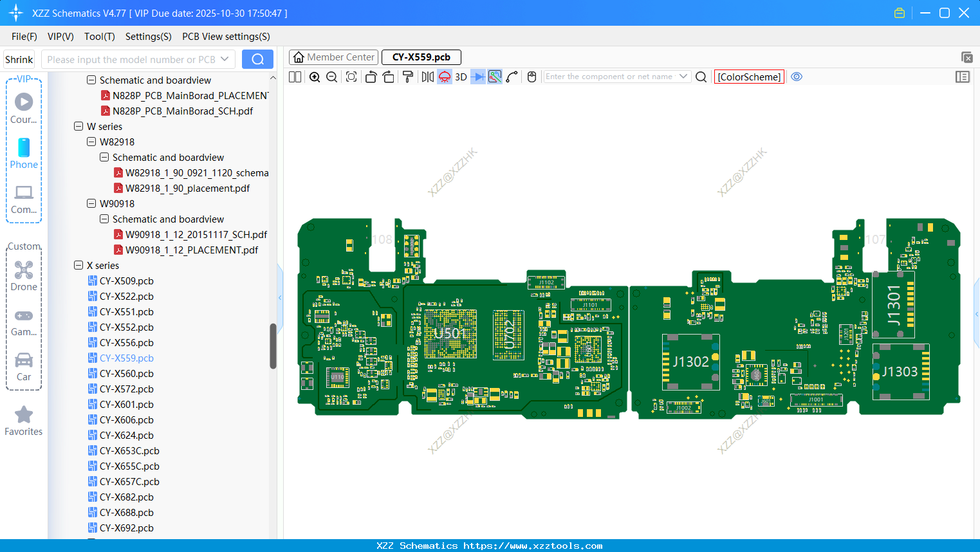This screenshot has width=980, height=552.
Task: Open the Tool(T) menu
Action: click(99, 37)
